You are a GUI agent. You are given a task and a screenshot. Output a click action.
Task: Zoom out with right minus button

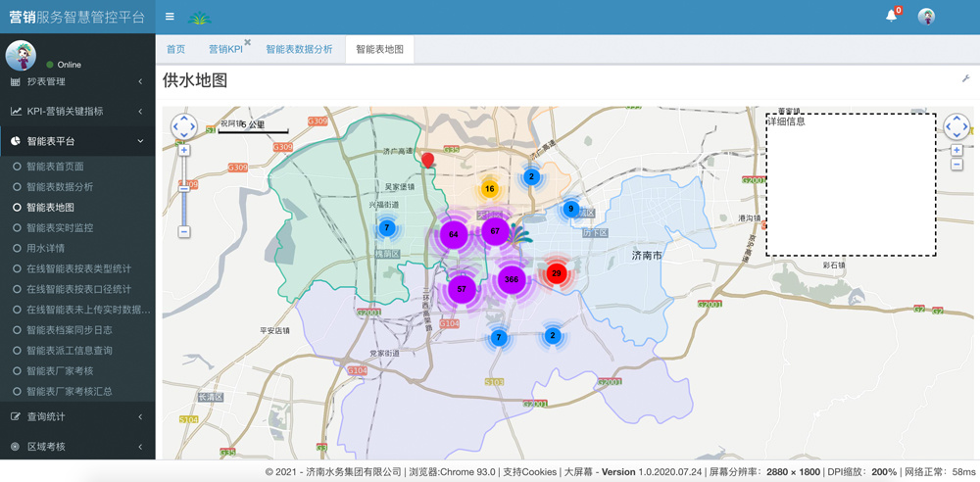pos(956,165)
